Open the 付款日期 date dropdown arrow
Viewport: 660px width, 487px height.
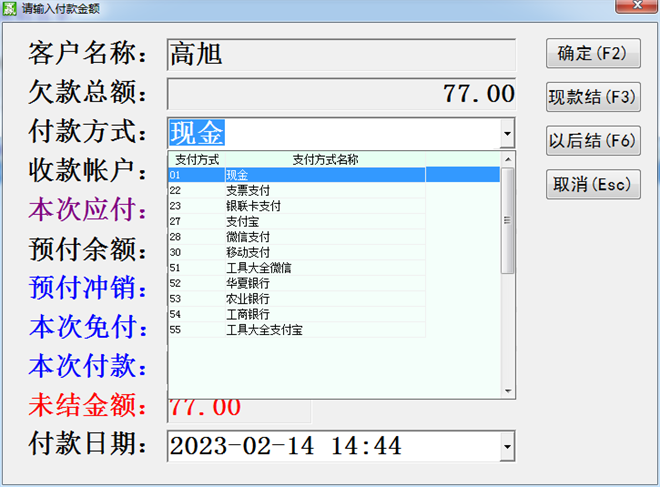tap(507, 446)
